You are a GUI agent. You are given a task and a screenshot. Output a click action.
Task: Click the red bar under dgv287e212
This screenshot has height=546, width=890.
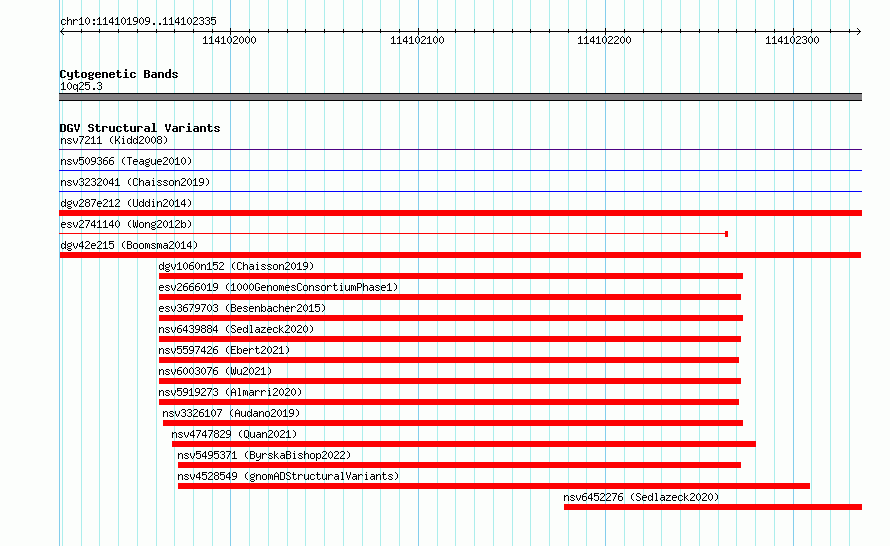tap(460, 213)
